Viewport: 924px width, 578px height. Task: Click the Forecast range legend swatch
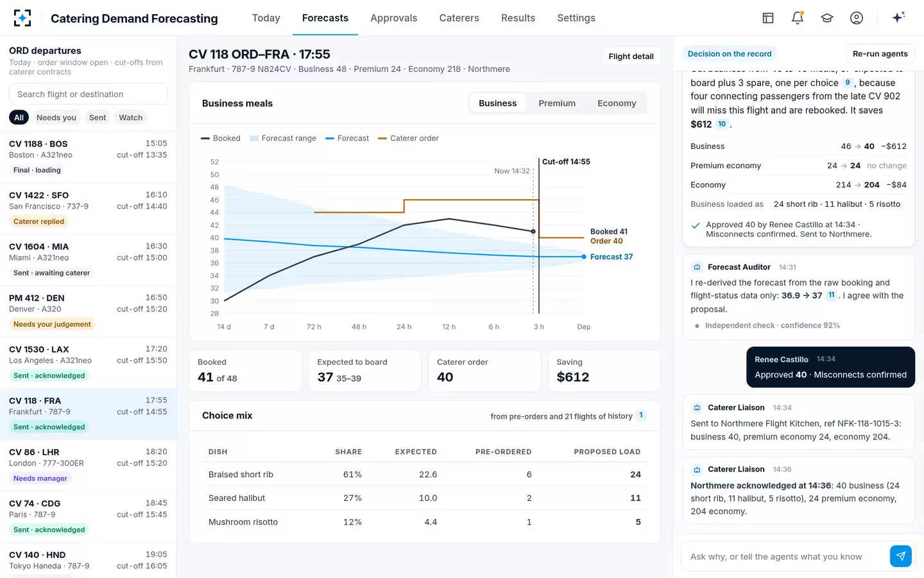[x=254, y=139]
